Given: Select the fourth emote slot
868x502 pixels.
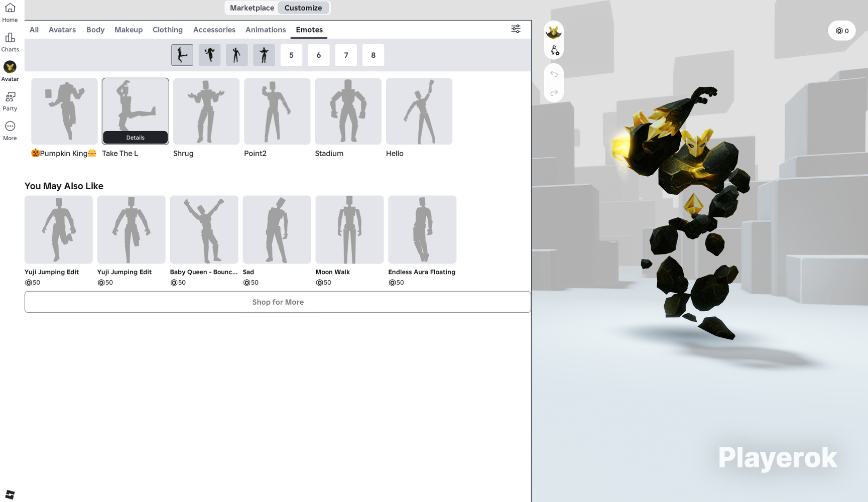Looking at the screenshot, I should coord(264,55).
